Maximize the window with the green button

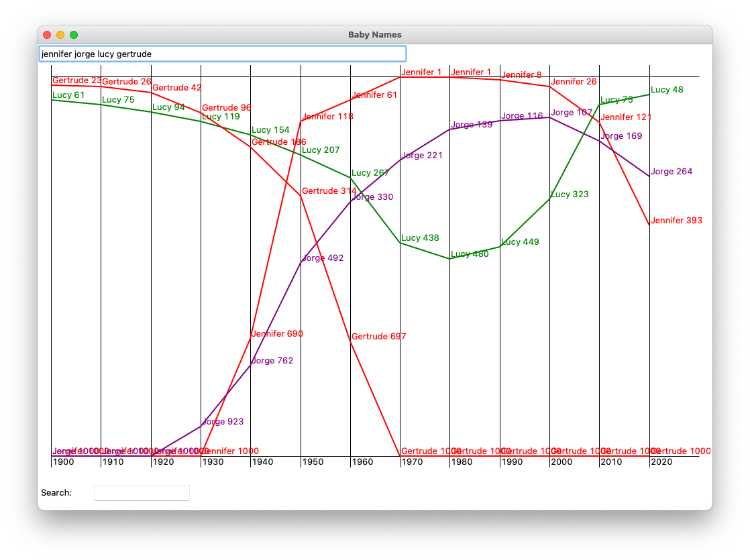coord(74,35)
